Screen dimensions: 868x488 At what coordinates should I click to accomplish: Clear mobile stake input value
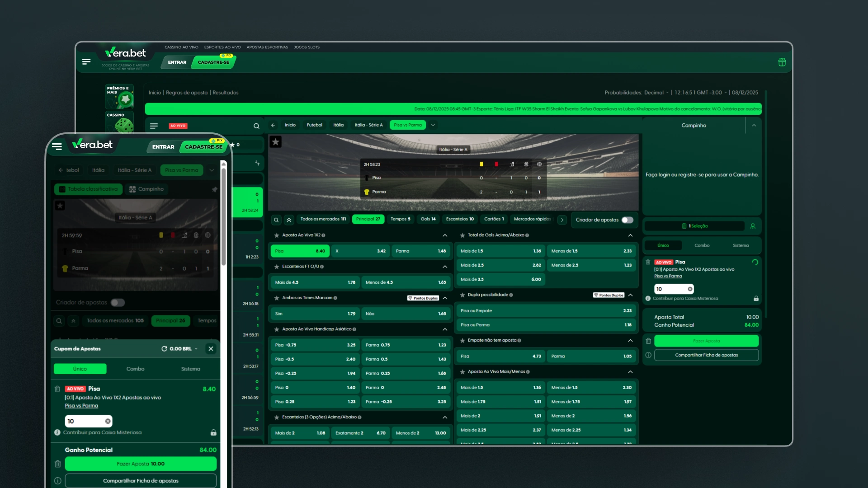(108, 422)
